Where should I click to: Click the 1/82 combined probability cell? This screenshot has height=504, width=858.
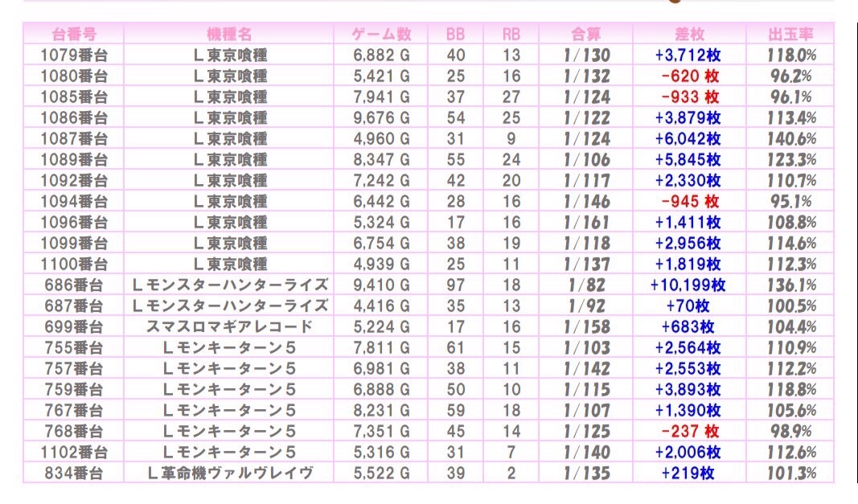click(586, 285)
